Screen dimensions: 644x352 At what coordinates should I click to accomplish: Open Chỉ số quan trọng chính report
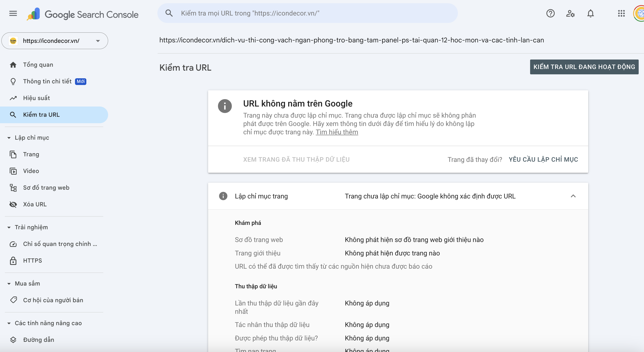(54, 244)
